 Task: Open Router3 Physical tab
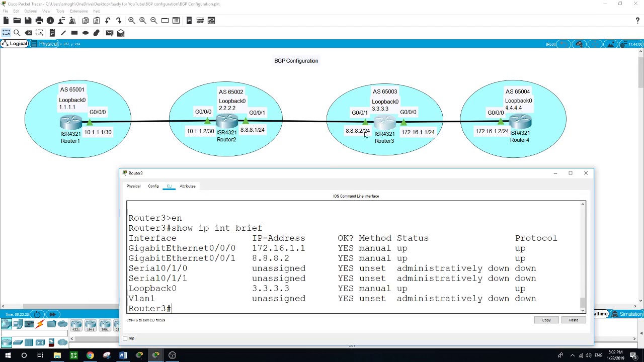[x=133, y=186]
